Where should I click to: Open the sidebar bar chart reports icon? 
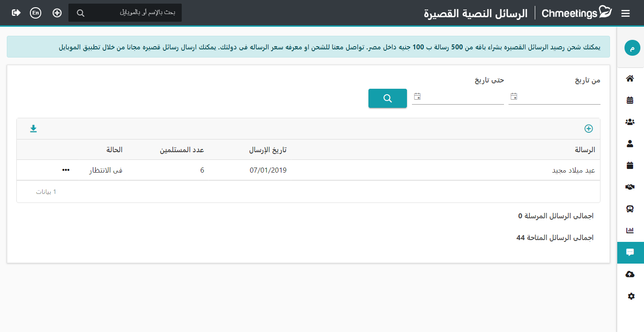630,231
